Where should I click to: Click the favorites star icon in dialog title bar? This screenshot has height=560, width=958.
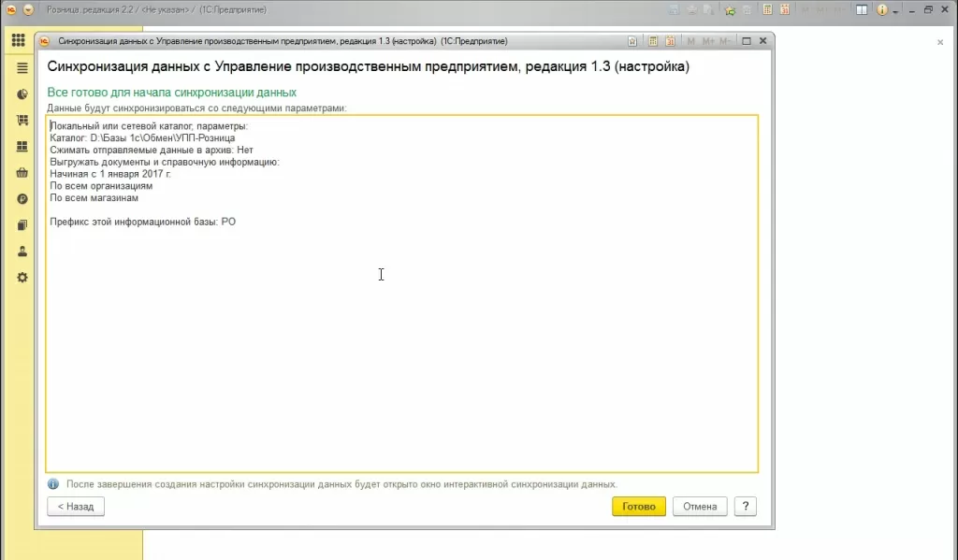(632, 41)
